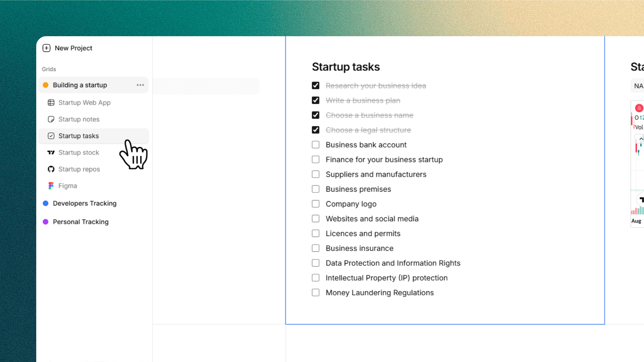Click the red Airbnb icon in stock widget
The height and width of the screenshot is (362, 644).
[x=639, y=108]
